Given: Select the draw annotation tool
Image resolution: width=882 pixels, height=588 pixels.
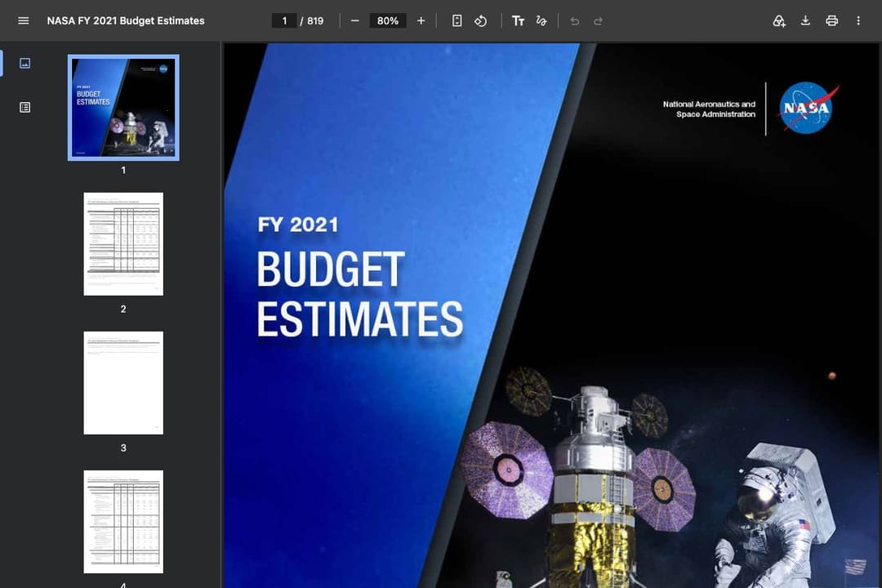Looking at the screenshot, I should (541, 20).
